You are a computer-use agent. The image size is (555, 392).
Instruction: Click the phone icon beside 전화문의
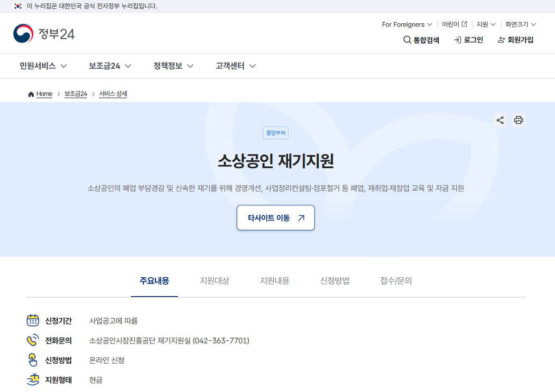[32, 340]
